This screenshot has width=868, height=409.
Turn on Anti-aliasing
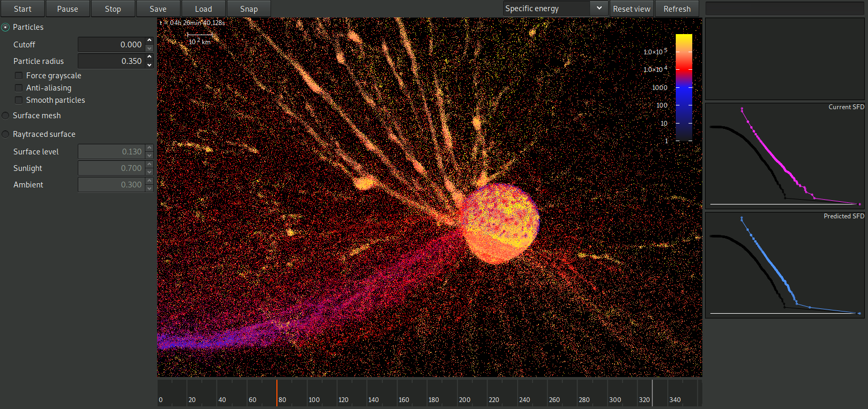click(x=19, y=88)
